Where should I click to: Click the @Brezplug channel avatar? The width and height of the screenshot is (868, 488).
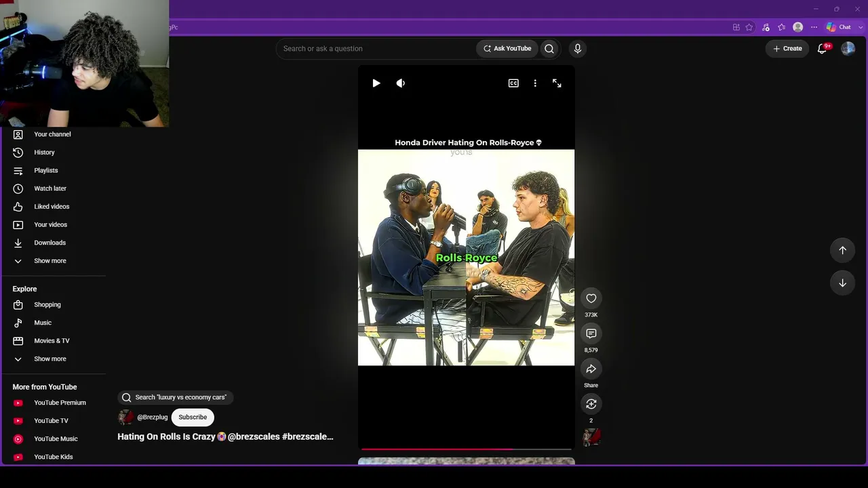pyautogui.click(x=125, y=418)
